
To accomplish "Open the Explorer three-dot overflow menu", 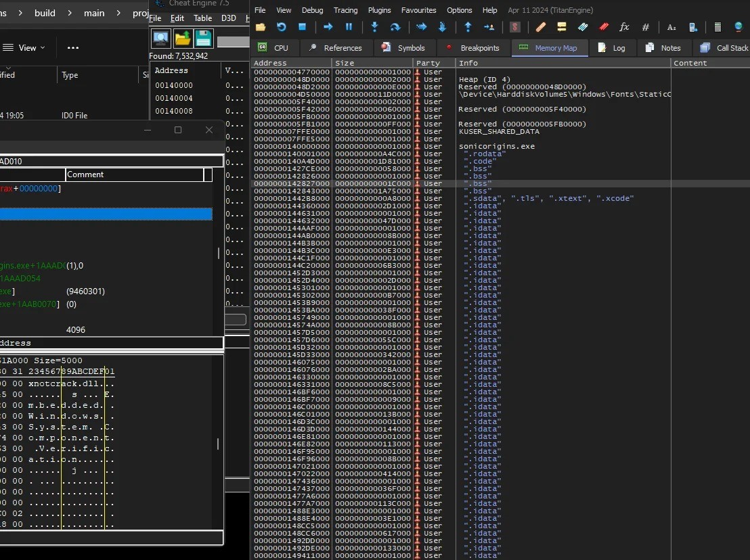I will pos(73,48).
